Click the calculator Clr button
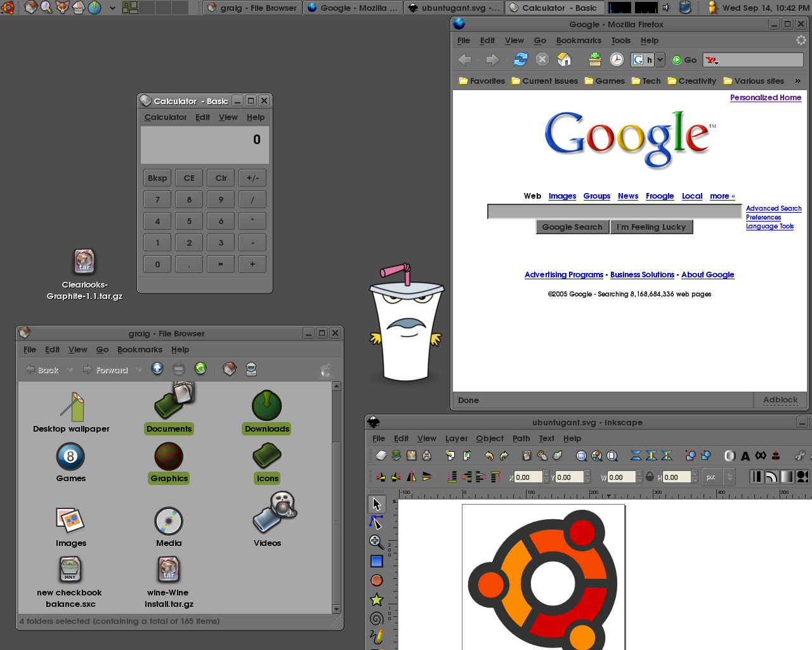The height and width of the screenshot is (650, 812). coord(221,178)
